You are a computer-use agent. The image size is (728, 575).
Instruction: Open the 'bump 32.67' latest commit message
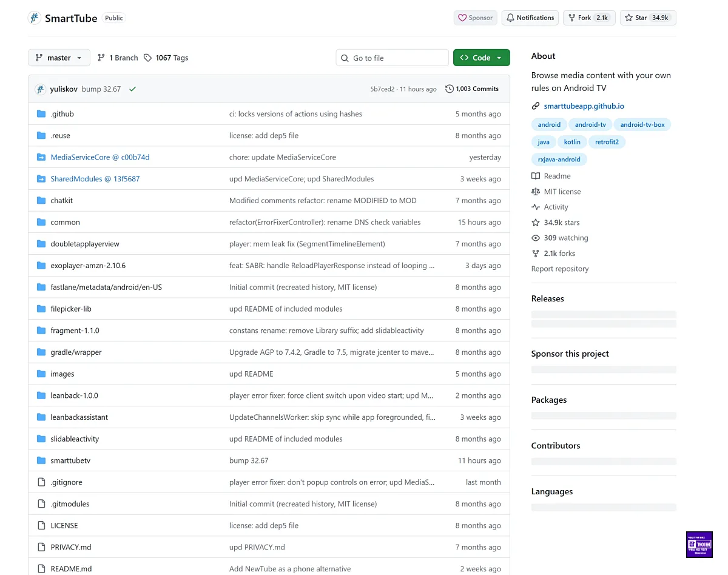pyautogui.click(x=101, y=89)
